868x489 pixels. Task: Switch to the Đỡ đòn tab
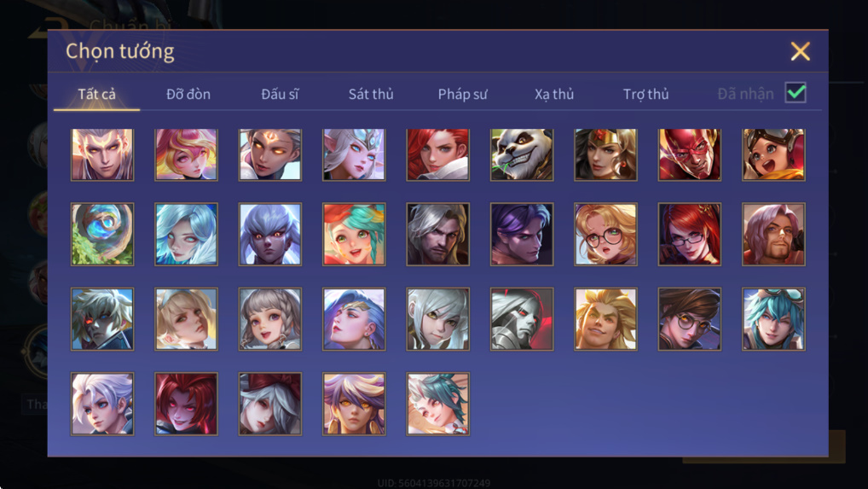[x=188, y=94]
